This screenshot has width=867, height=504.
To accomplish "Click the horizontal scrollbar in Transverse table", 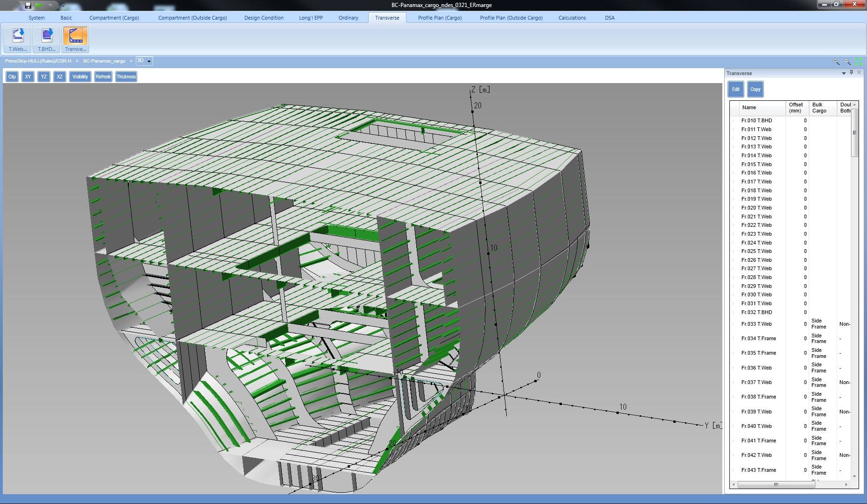I will 776,484.
